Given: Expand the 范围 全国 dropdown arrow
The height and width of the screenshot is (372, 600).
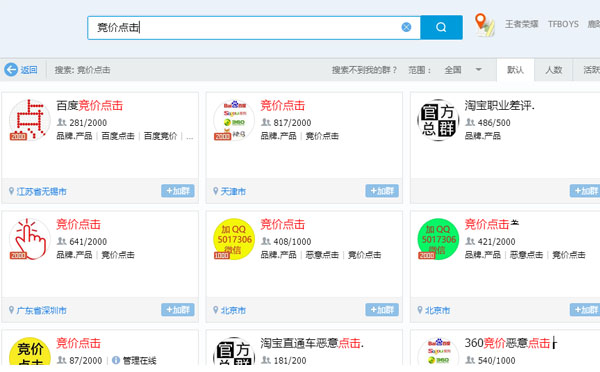Looking at the screenshot, I should pos(478,70).
